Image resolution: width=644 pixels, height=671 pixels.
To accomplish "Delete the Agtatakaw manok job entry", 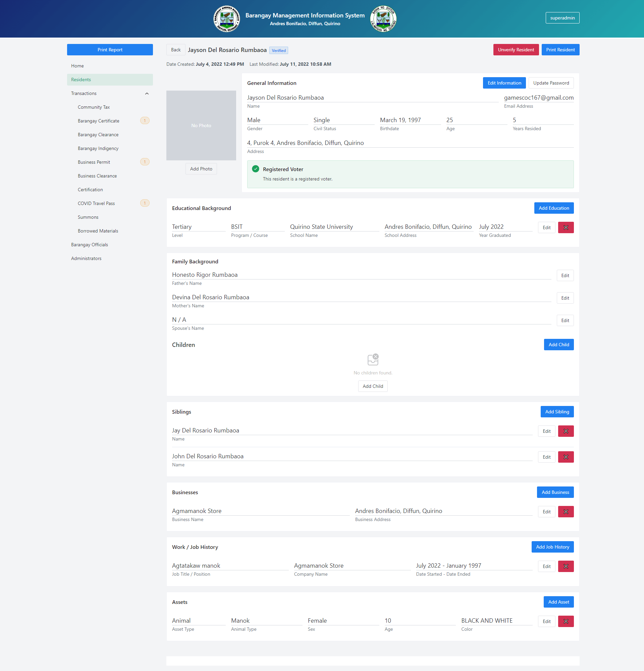I will pyautogui.click(x=566, y=566).
